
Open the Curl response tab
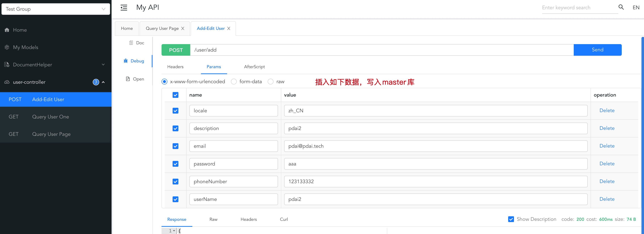tap(284, 219)
